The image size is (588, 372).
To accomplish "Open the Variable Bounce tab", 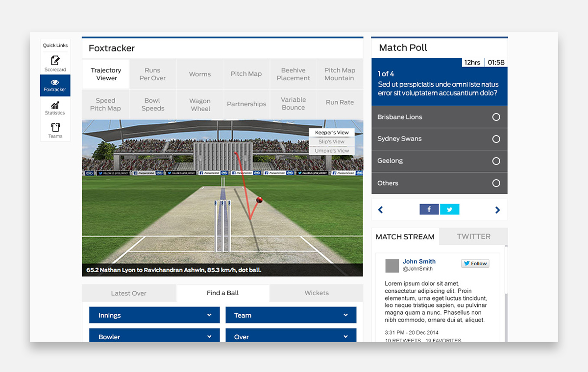I will [x=293, y=104].
